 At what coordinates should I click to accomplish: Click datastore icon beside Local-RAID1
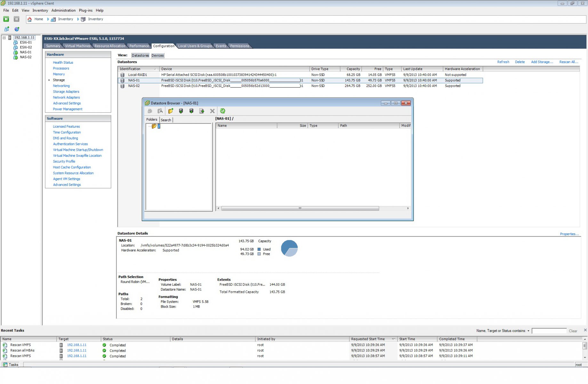(x=122, y=75)
